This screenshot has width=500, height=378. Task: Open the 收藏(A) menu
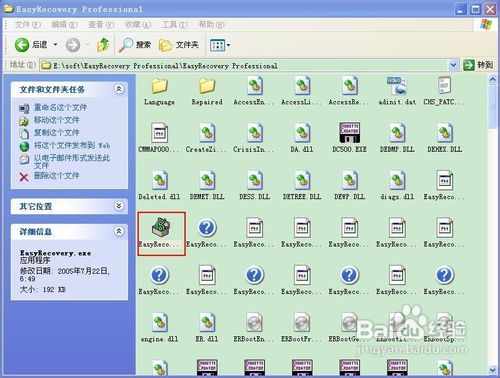(138, 25)
